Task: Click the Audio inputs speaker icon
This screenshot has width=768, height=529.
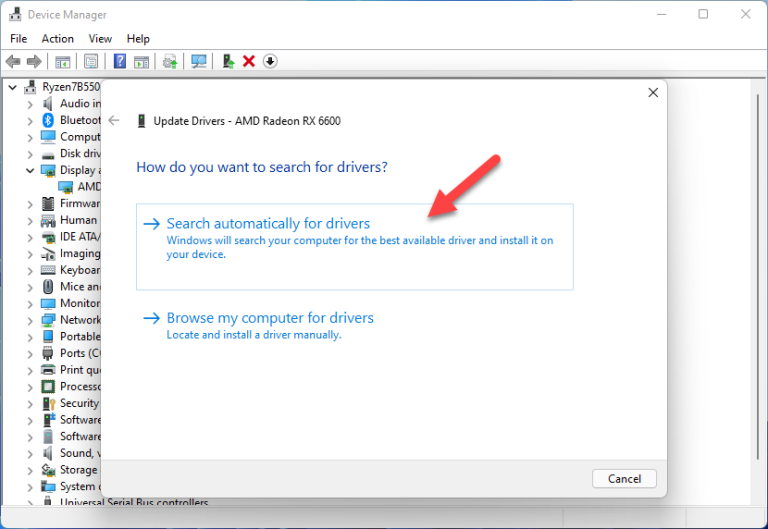Action: point(48,103)
